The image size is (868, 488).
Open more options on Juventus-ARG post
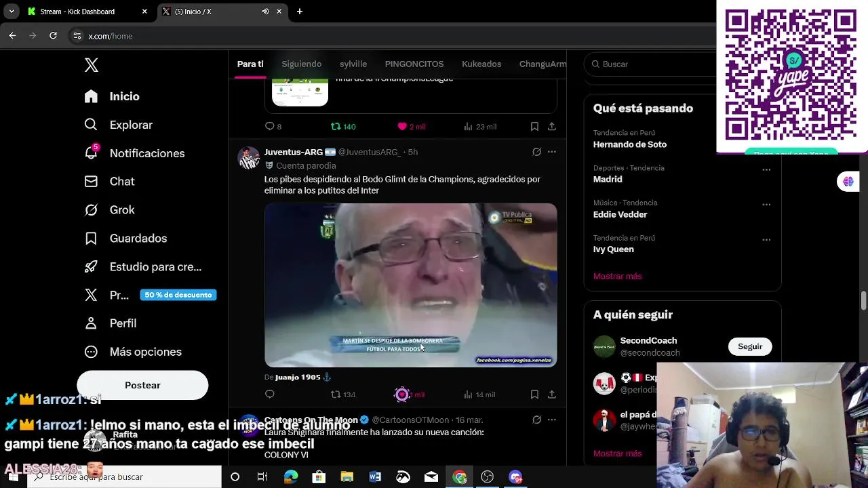tap(552, 152)
